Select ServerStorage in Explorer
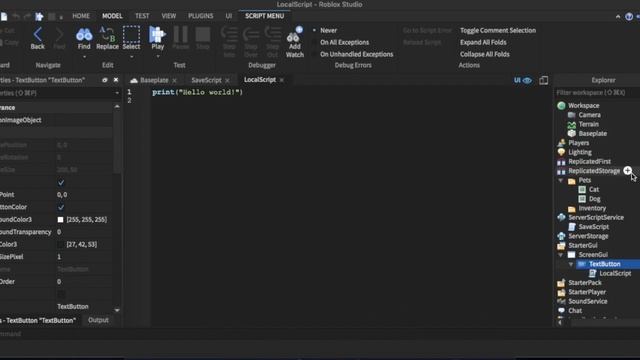This screenshot has width=640, height=360. click(x=588, y=236)
